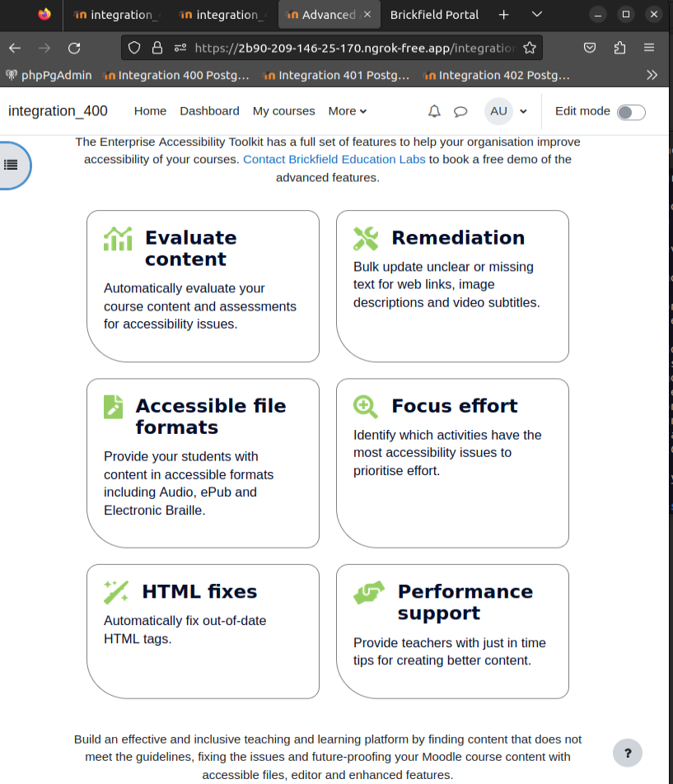Click the HTML fixes magic wand icon

(116, 592)
